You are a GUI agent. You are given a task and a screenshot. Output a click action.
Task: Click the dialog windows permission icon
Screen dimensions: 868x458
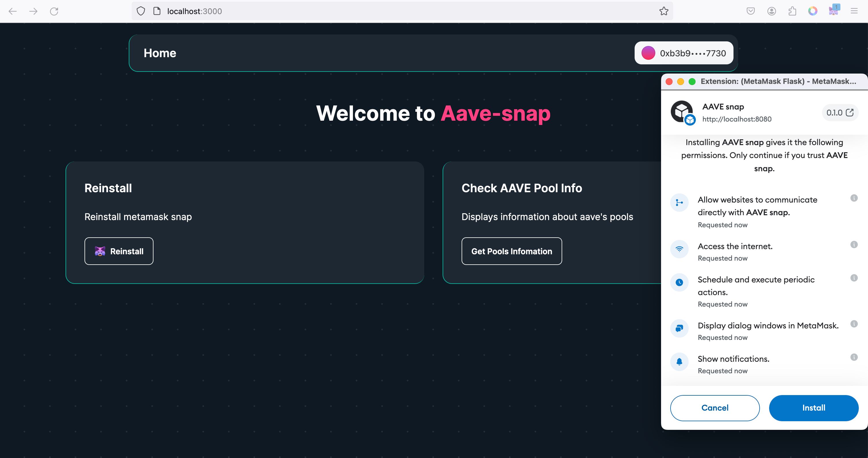point(679,328)
